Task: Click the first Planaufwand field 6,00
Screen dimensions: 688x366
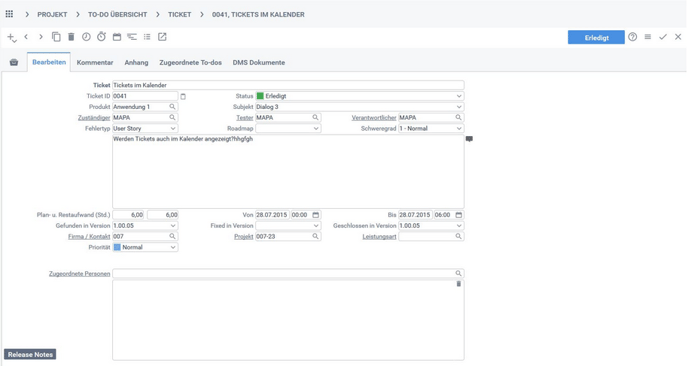Action: click(129, 215)
